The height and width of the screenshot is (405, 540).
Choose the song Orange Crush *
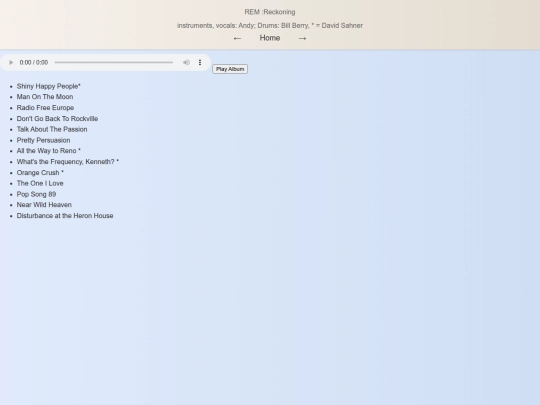[40, 173]
